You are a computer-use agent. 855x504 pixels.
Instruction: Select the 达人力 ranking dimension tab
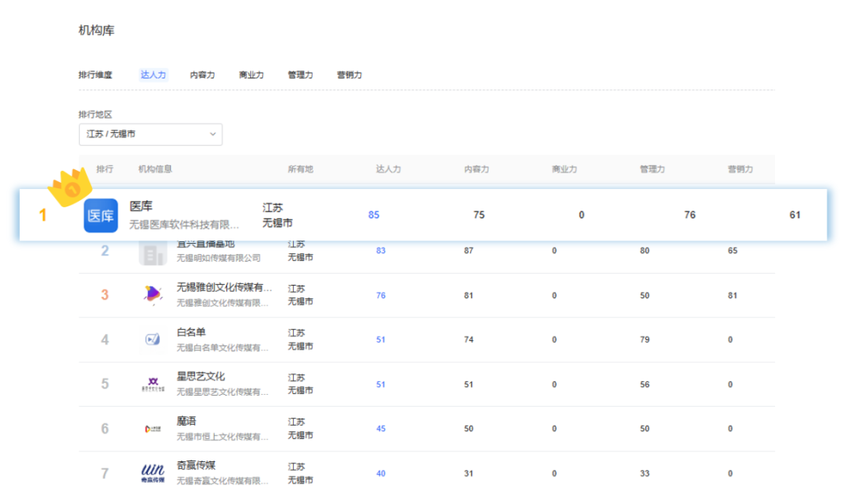tap(154, 75)
